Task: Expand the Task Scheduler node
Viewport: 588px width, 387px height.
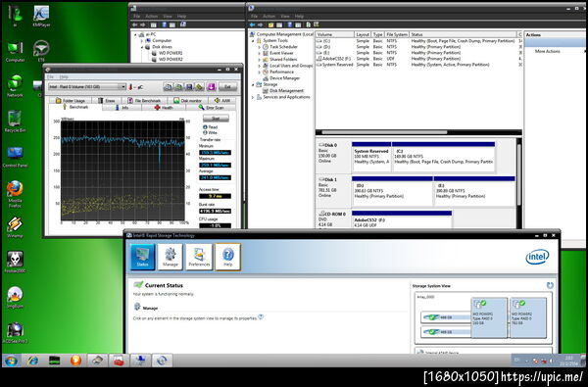Action: tap(259, 47)
